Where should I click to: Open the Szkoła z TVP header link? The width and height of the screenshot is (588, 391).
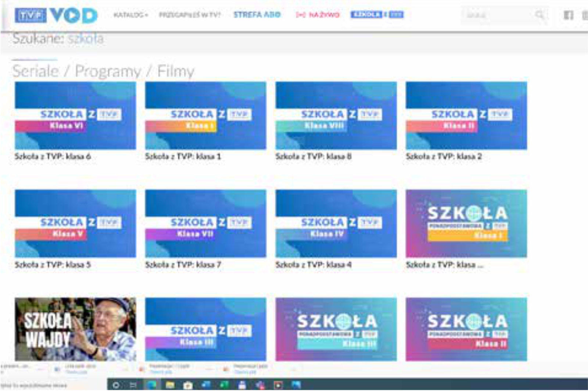377,15
